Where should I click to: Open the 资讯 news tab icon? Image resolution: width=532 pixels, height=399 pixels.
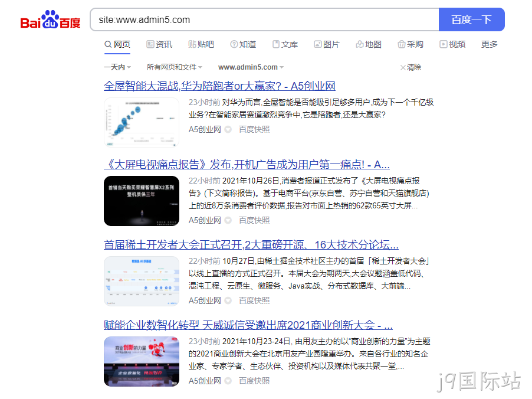coord(150,44)
